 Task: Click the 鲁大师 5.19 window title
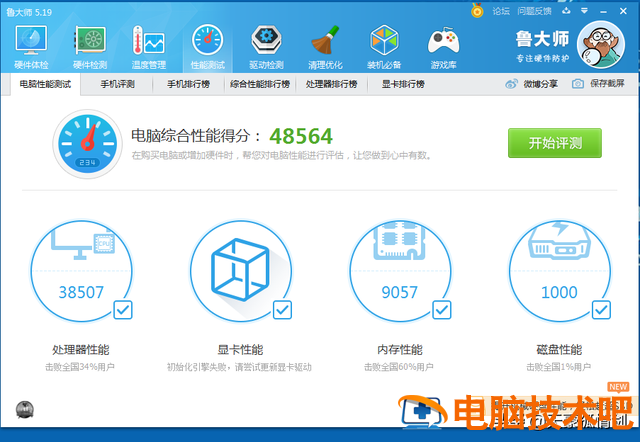click(x=29, y=13)
